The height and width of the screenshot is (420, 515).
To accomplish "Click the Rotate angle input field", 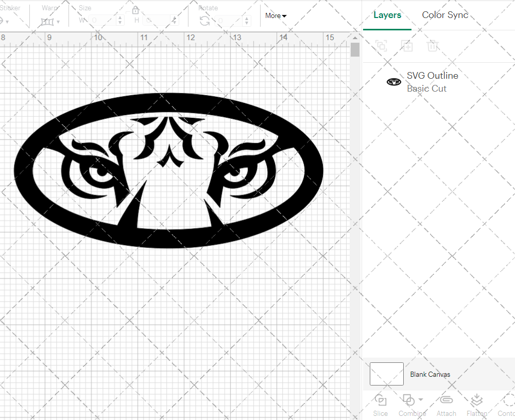I will (x=229, y=21).
